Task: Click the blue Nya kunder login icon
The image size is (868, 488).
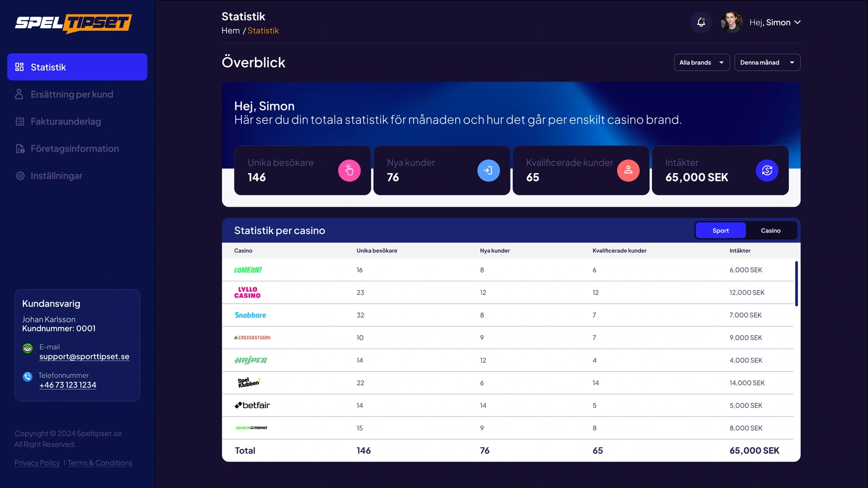Action: click(x=488, y=170)
